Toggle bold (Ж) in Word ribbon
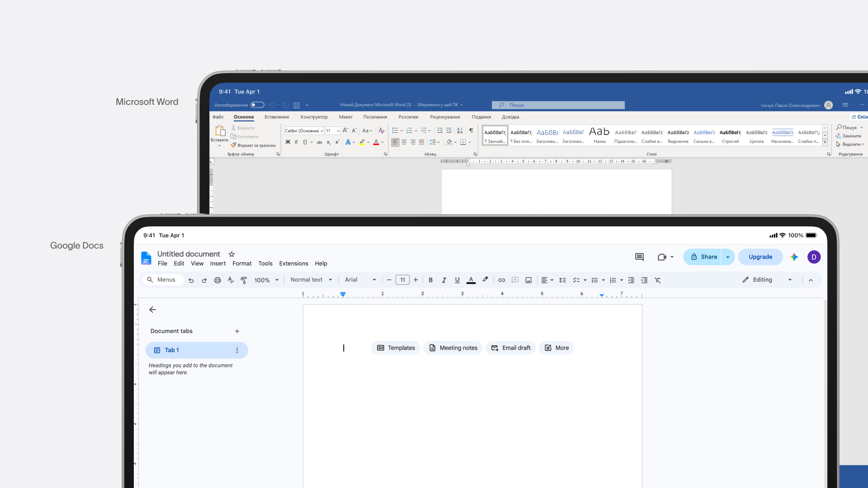Viewport: 868px width, 488px height. pyautogui.click(x=288, y=142)
